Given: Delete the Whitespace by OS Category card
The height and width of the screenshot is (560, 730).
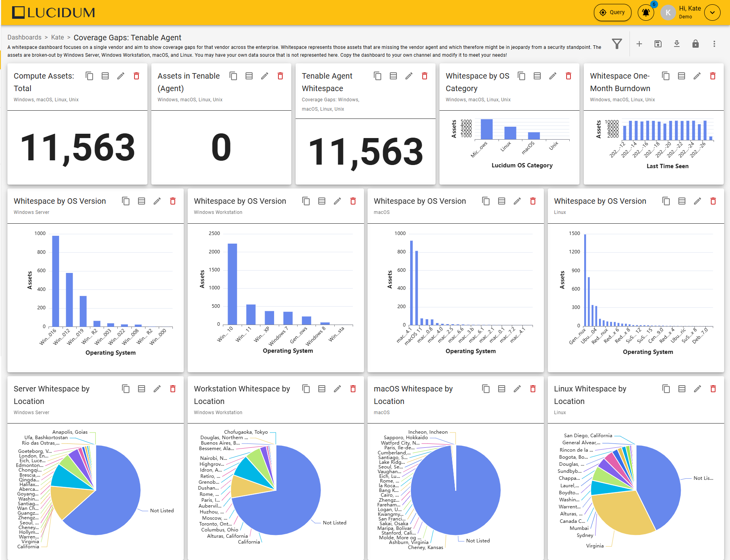Looking at the screenshot, I should click(569, 76).
